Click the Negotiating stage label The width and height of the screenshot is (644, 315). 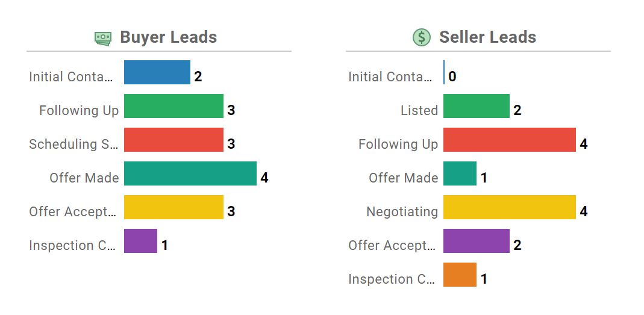click(402, 212)
